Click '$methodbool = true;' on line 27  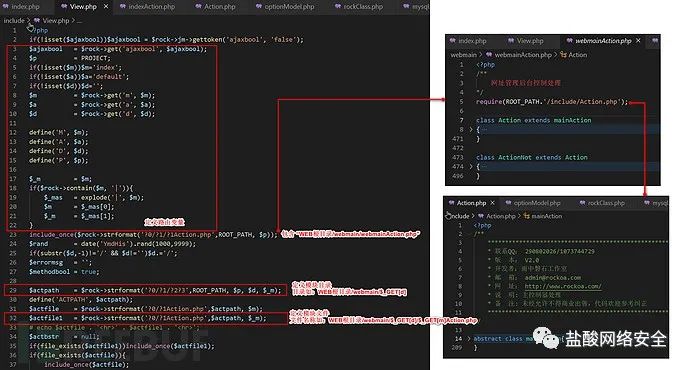64,271
